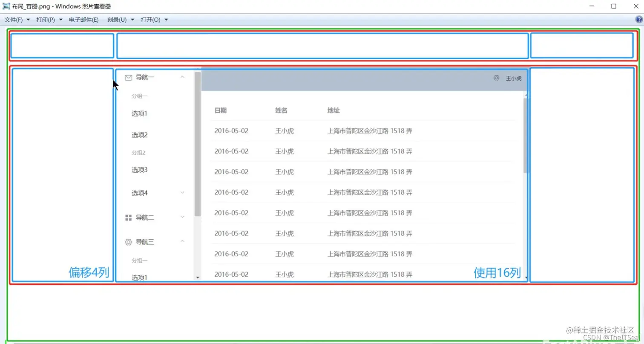Image resolution: width=644 pixels, height=344 pixels.
Task: Open the settings gear next to 王小虎
Action: 497,78
